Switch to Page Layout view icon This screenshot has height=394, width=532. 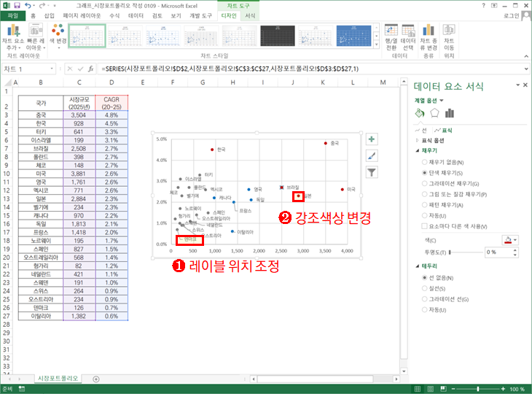[430, 389]
